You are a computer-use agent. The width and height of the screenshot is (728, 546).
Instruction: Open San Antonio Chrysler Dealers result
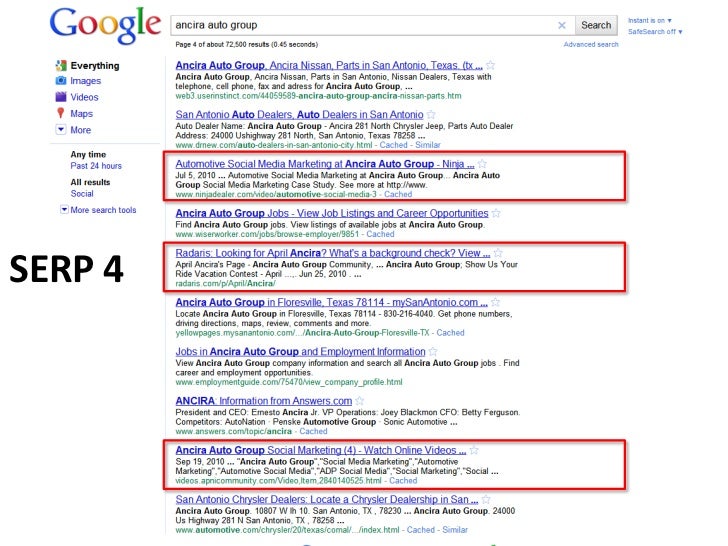point(326,500)
